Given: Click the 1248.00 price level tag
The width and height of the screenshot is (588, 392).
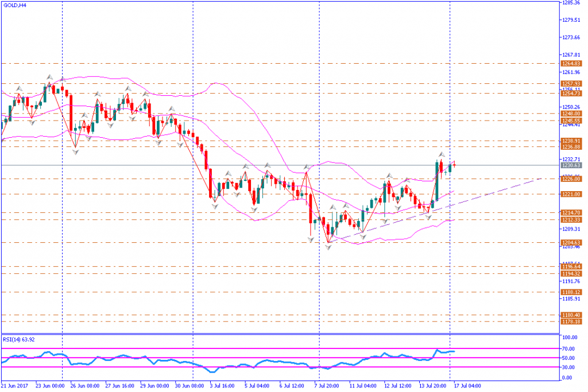Looking at the screenshot, I should click(571, 114).
